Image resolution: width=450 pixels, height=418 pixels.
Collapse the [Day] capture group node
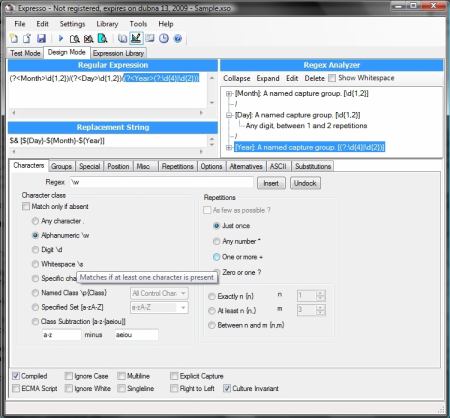[x=229, y=115]
